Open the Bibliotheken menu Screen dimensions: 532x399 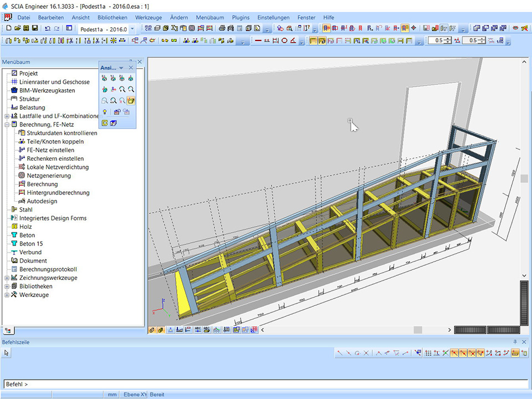(x=112, y=18)
